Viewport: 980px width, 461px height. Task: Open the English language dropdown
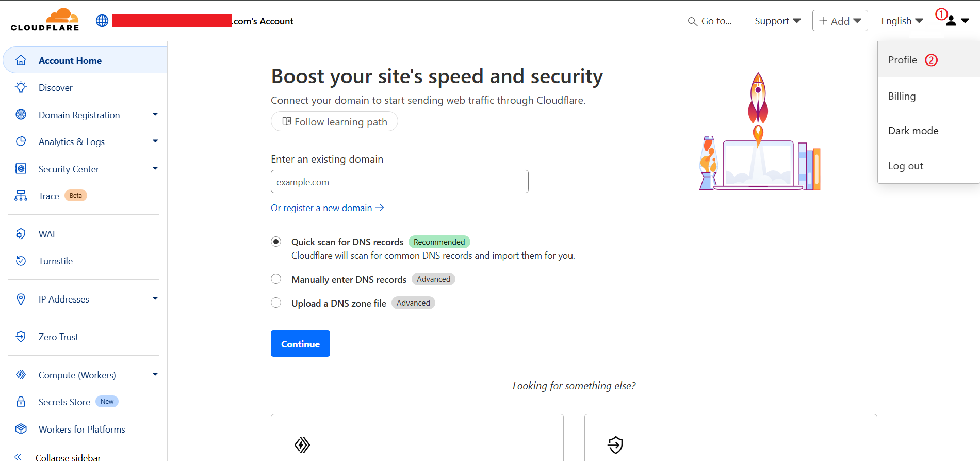(x=902, y=21)
